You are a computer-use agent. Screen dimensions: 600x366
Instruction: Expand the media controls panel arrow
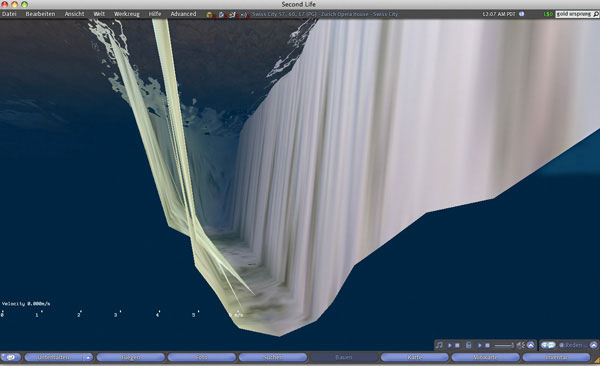(530, 345)
